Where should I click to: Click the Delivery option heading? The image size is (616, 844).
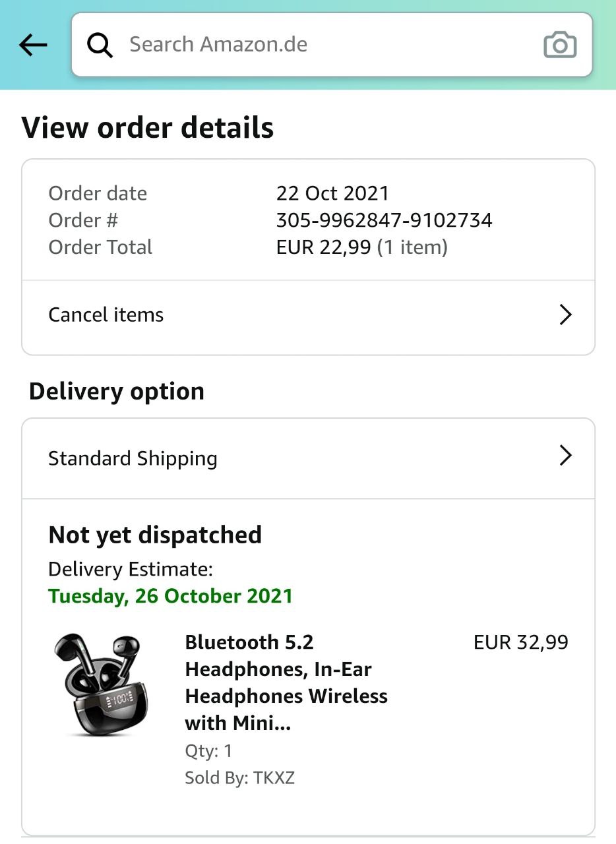(x=117, y=392)
